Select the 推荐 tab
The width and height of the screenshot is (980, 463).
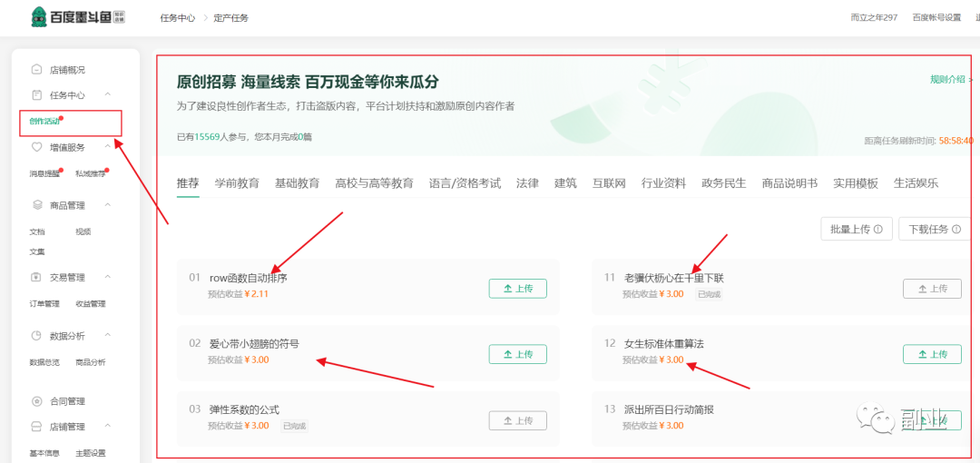click(188, 183)
